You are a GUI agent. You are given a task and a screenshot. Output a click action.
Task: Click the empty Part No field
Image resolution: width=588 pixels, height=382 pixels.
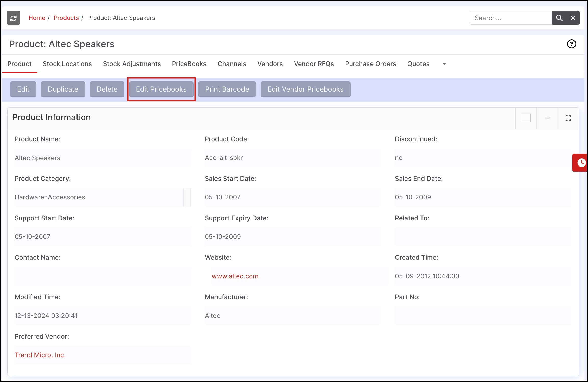pos(483,316)
